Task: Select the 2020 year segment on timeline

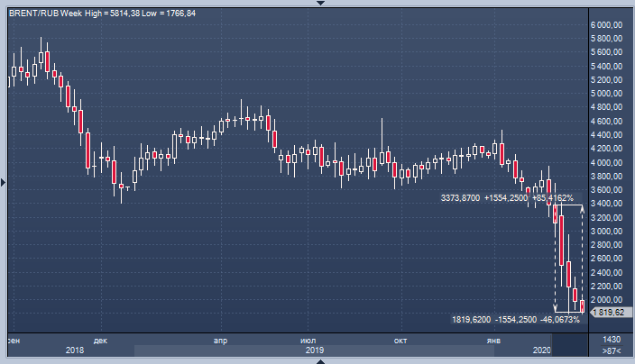Action: pos(541,350)
